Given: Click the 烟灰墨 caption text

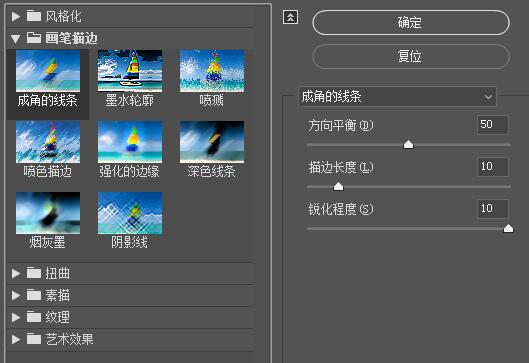Looking at the screenshot, I should (x=47, y=242).
